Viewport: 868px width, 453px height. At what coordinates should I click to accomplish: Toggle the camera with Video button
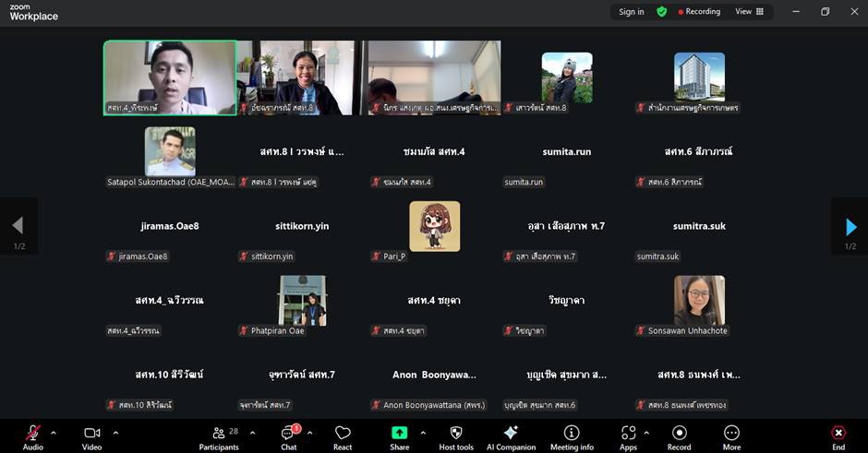(x=92, y=437)
